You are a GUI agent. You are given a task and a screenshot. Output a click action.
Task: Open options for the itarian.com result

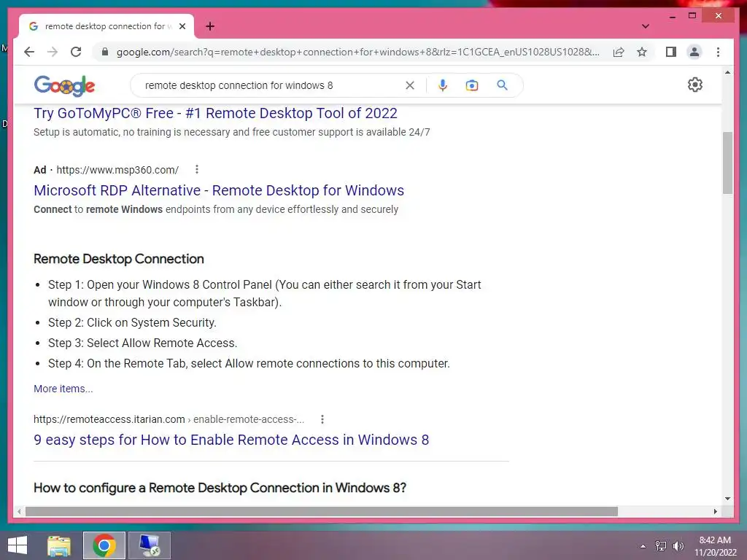[322, 419]
